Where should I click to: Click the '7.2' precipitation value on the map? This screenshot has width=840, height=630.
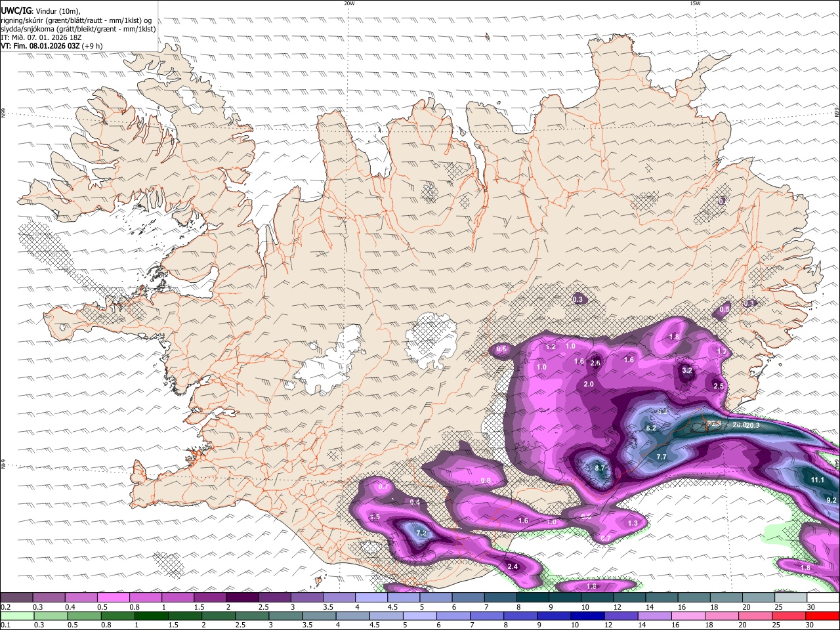coord(421,534)
